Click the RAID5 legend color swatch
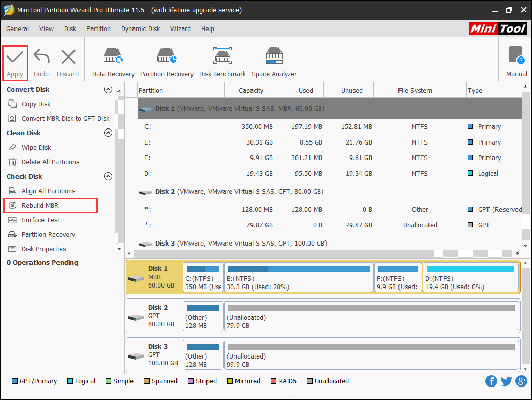The width and height of the screenshot is (532, 400). pyautogui.click(x=273, y=381)
